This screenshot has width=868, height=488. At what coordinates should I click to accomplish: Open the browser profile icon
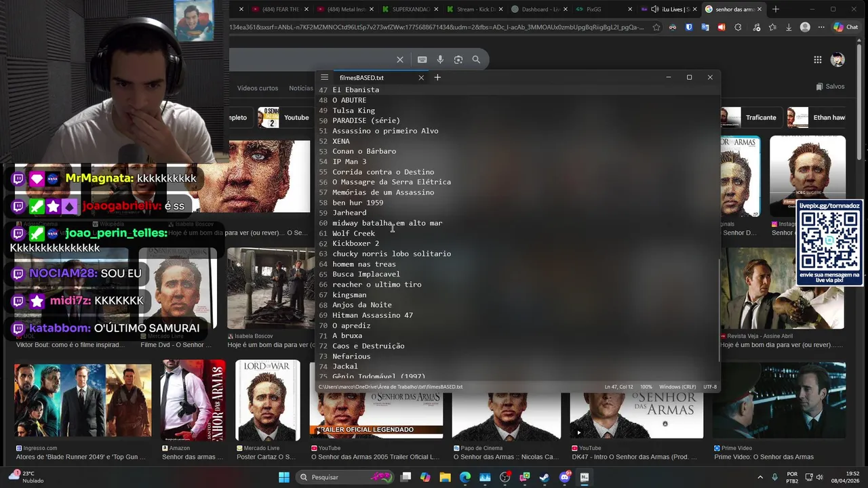pyautogui.click(x=805, y=27)
